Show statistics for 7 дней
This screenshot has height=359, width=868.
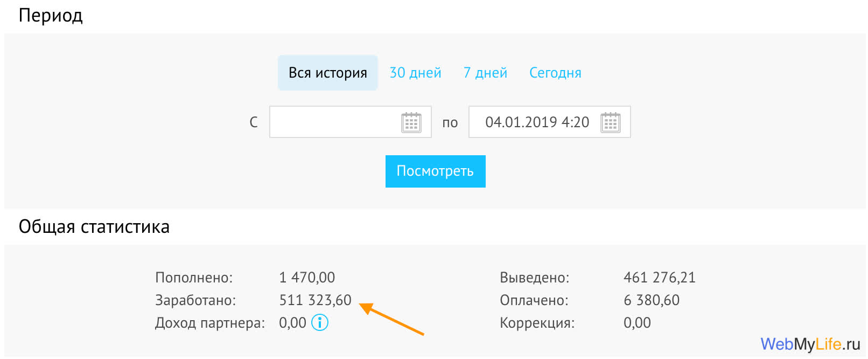click(485, 73)
